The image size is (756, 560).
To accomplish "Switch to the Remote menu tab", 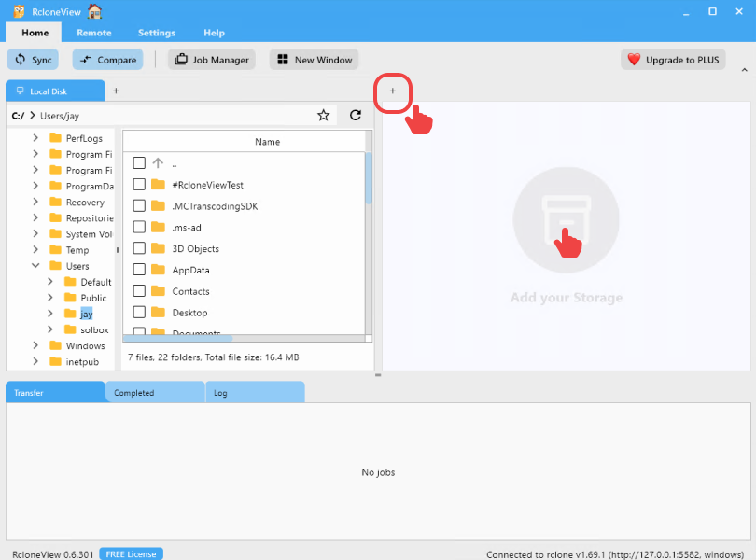I will coord(93,33).
